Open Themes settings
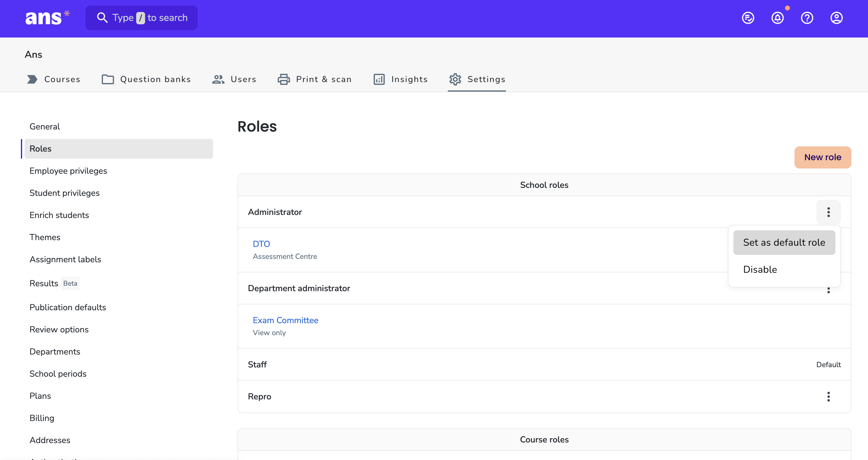868x460 pixels. (119, 237)
